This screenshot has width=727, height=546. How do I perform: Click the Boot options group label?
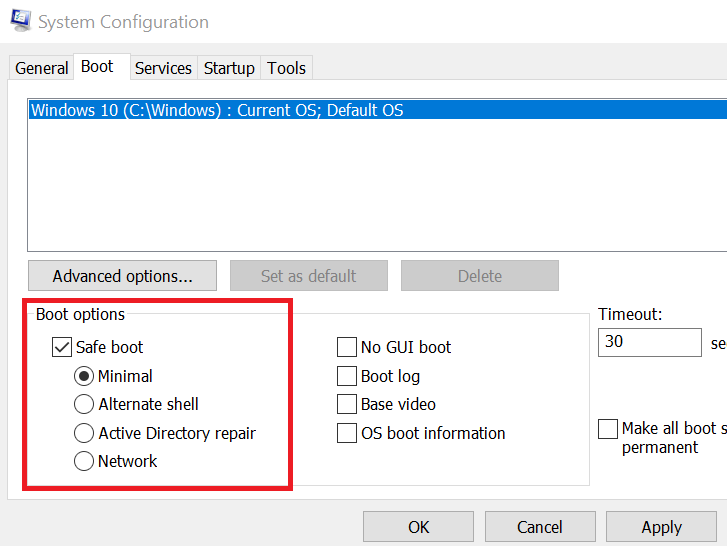pos(80,314)
